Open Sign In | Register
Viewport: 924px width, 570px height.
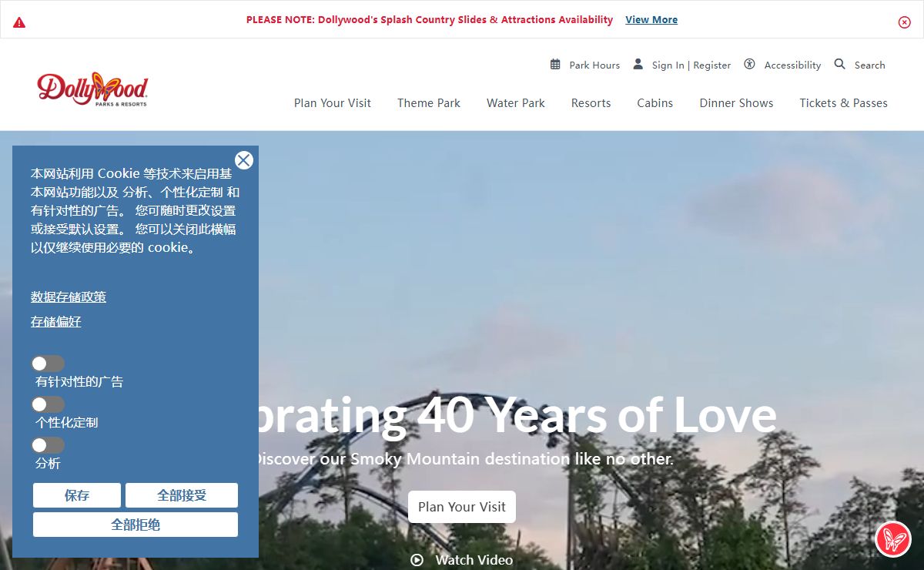pos(691,65)
